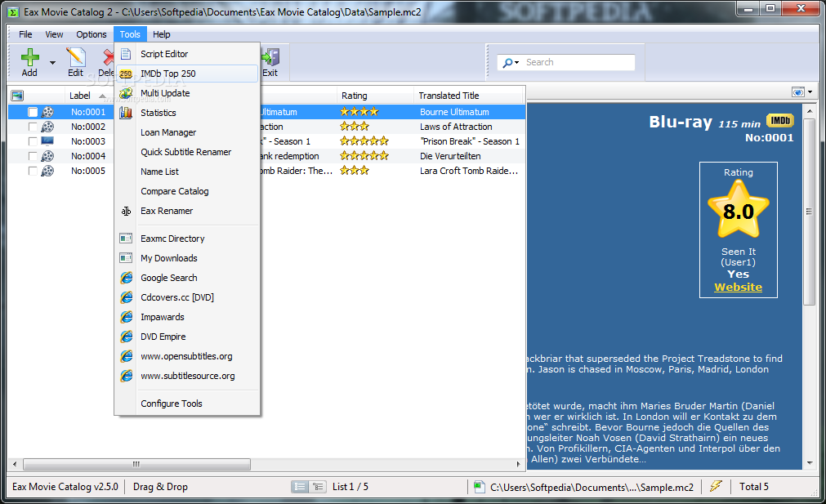Click the Exit door toolbar icon
The width and height of the screenshot is (826, 504).
270,57
